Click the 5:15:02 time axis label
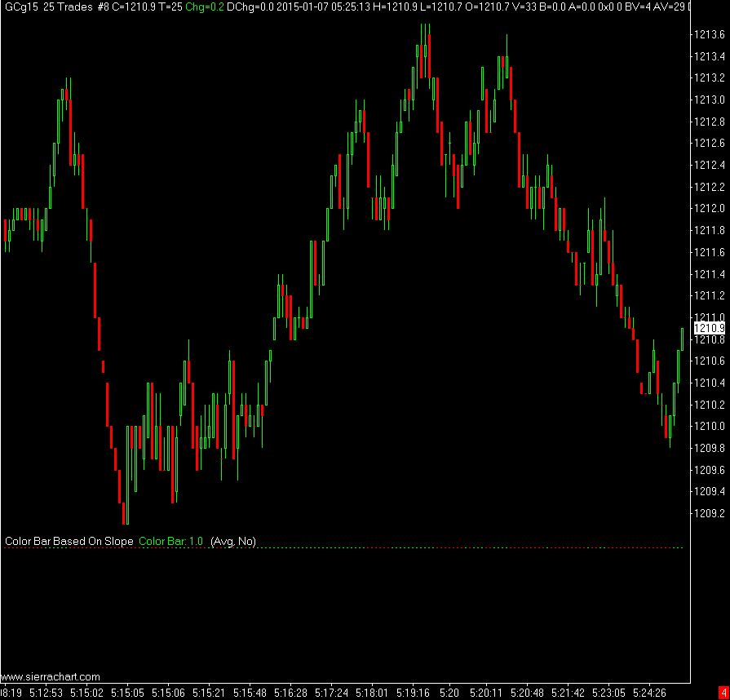This screenshot has width=730, height=700. coord(87,693)
